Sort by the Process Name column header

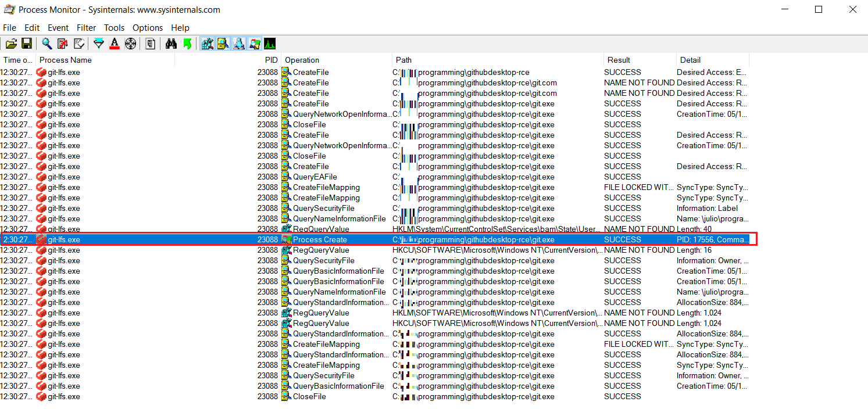[x=105, y=60]
